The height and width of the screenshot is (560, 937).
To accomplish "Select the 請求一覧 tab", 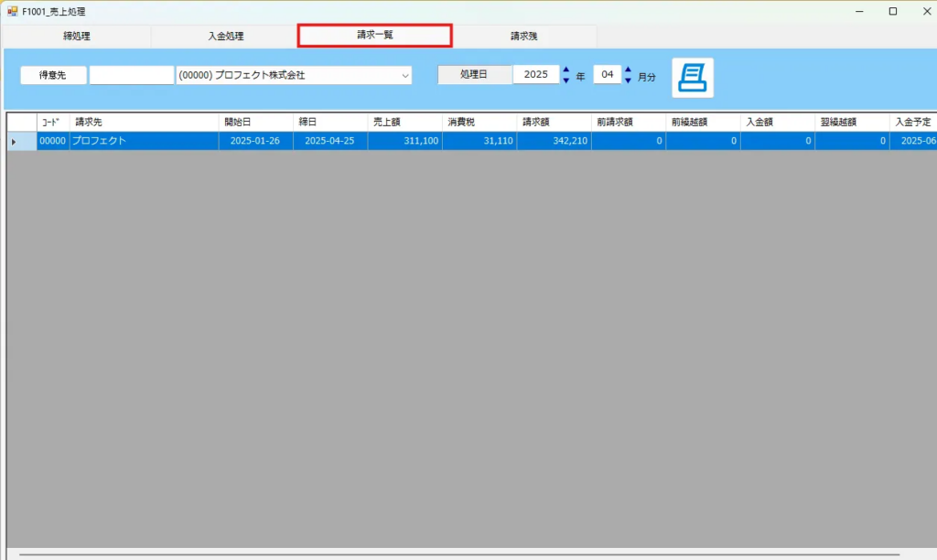I will pyautogui.click(x=374, y=36).
